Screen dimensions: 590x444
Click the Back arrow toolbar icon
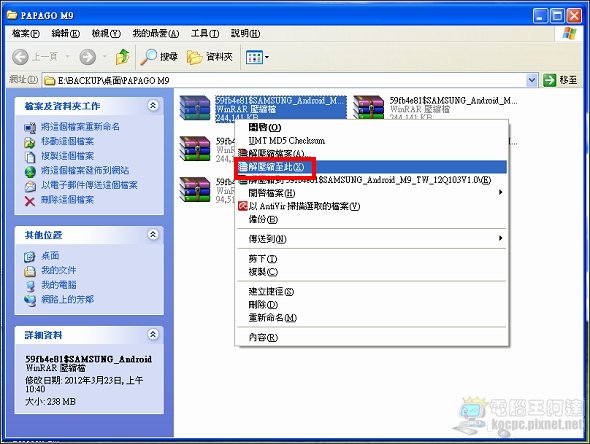20,57
